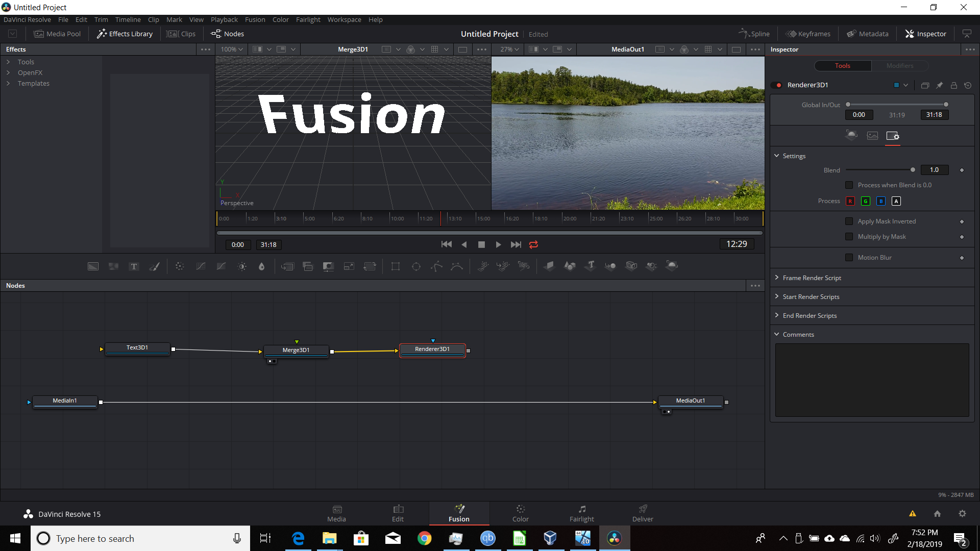Expand Frame Render Script section

tap(777, 278)
